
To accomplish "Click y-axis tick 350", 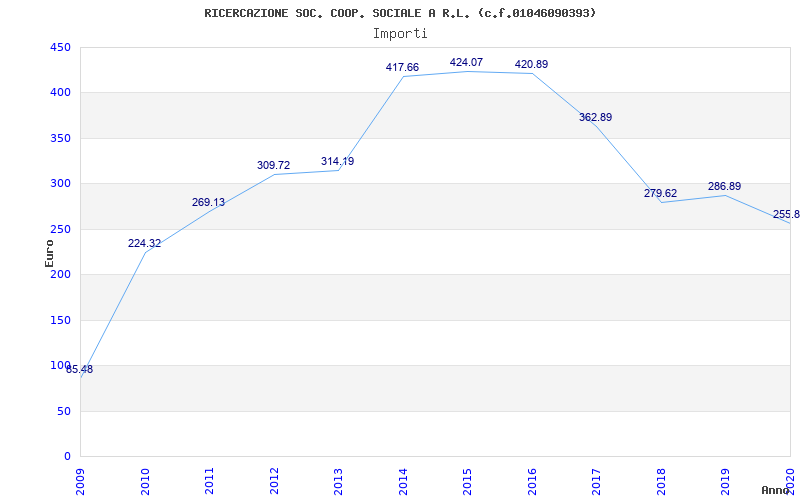I will [x=60, y=138].
